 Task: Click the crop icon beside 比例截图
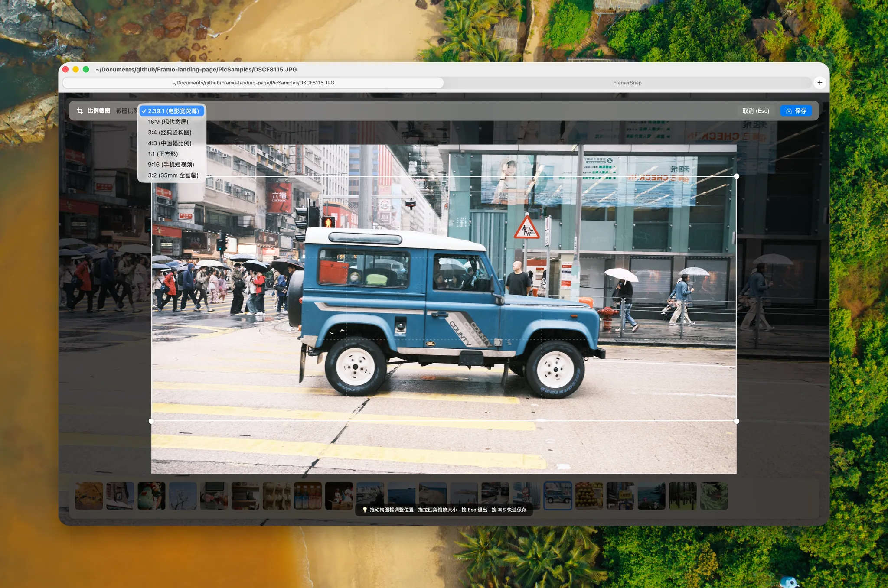pos(80,111)
